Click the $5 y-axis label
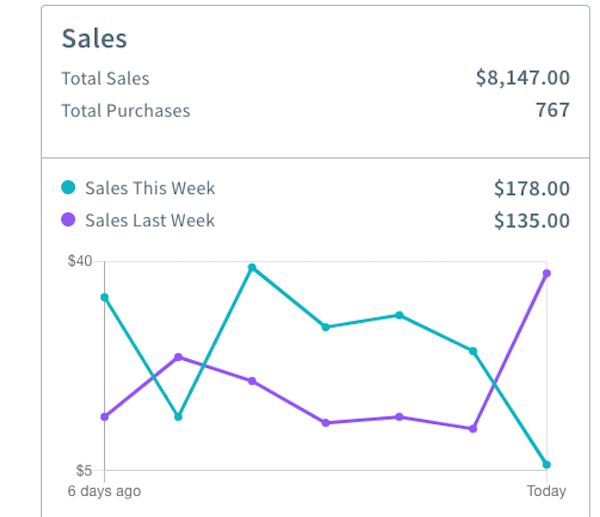The width and height of the screenshot is (600, 517). pyautogui.click(x=84, y=471)
